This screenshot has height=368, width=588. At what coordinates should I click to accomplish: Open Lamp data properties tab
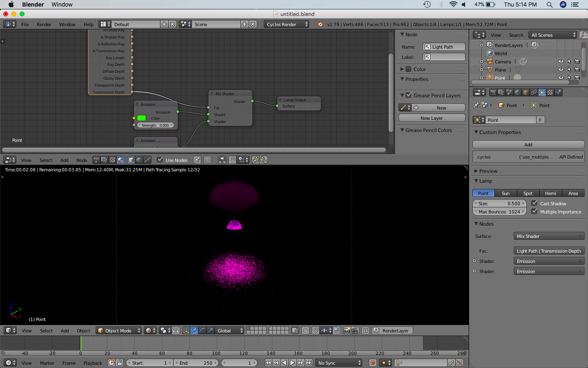tap(542, 92)
